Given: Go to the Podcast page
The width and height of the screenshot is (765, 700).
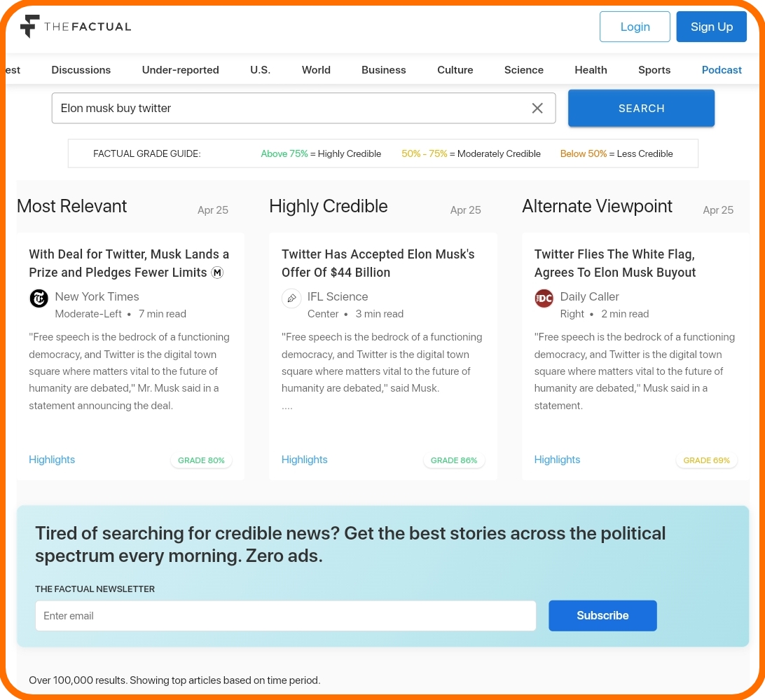Looking at the screenshot, I should click(722, 70).
